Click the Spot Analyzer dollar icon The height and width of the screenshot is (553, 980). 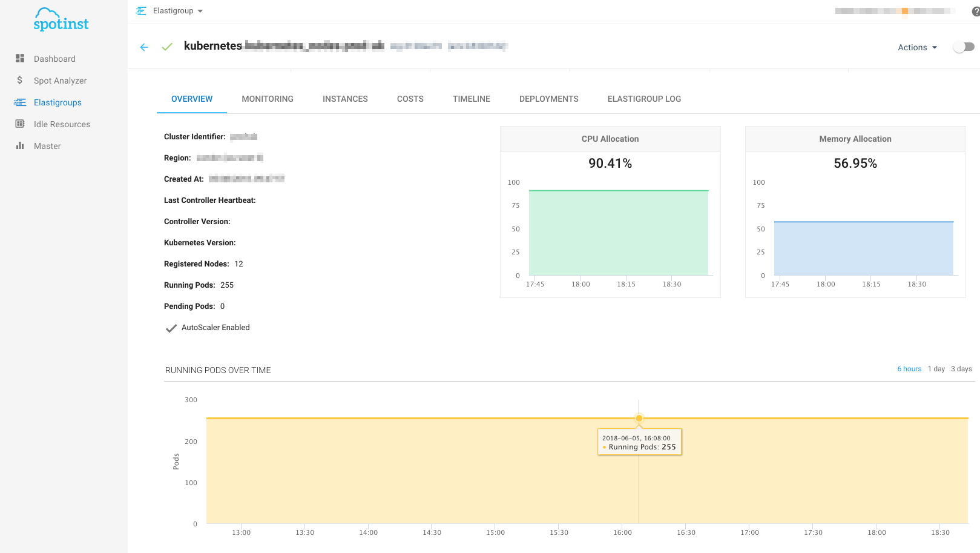[x=20, y=81]
